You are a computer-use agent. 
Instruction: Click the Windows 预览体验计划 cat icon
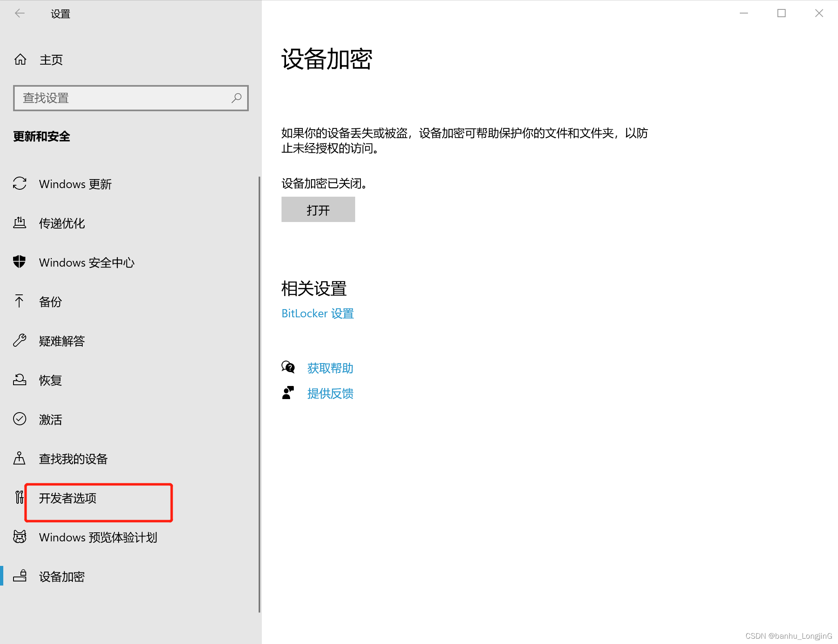click(x=20, y=537)
